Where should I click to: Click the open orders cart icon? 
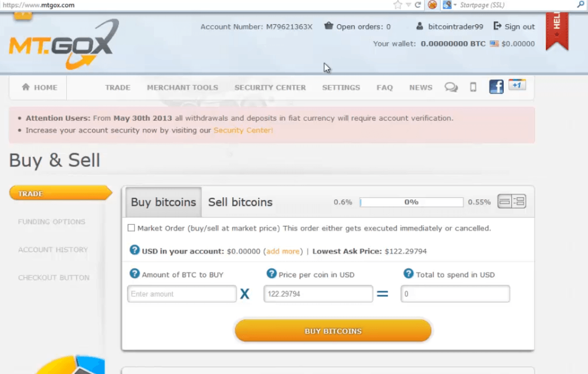click(x=328, y=26)
